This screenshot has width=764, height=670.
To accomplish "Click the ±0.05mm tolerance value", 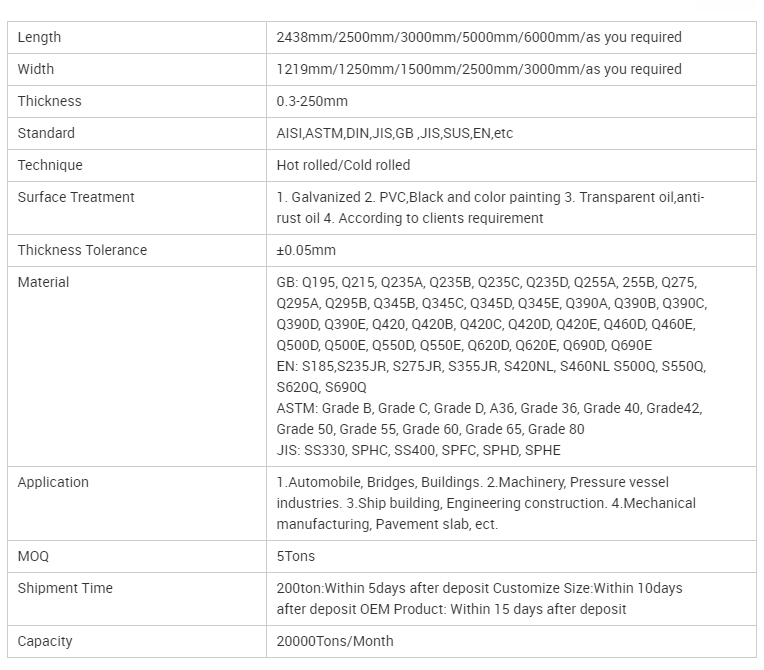I will pos(306,250).
